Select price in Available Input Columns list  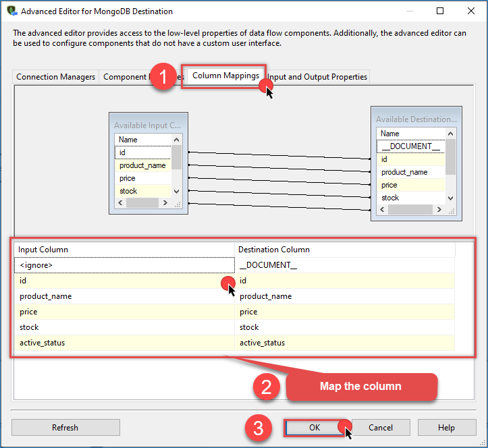click(x=144, y=178)
